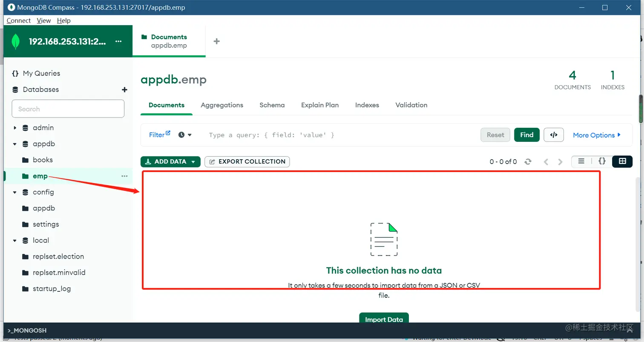The image size is (644, 342).
Task: Click the appdb.emp heading
Action: (x=173, y=80)
